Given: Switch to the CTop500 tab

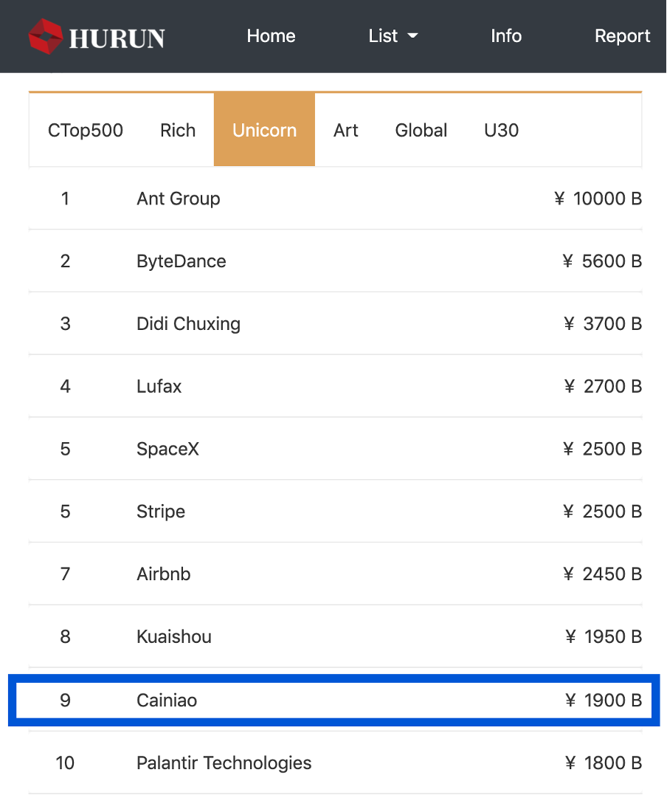Looking at the screenshot, I should (x=86, y=130).
